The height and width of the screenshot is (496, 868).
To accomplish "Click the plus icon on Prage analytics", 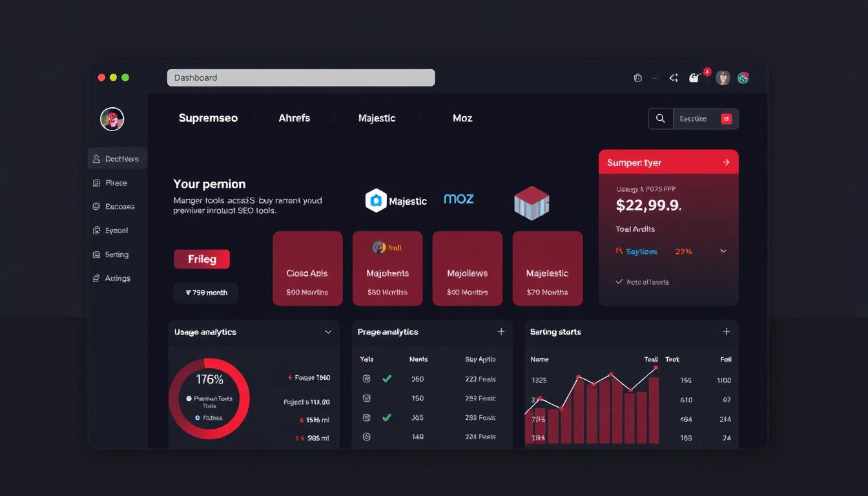I will [501, 331].
